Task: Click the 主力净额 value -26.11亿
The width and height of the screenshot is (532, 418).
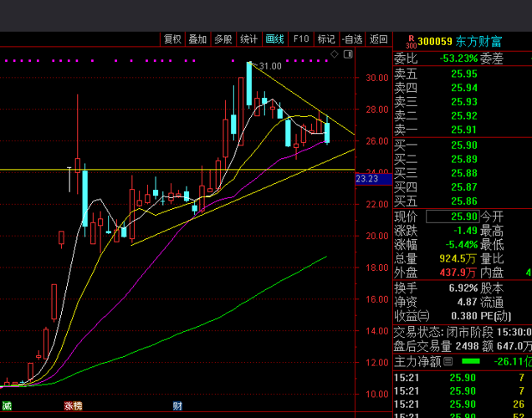Action: pyautogui.click(x=513, y=362)
